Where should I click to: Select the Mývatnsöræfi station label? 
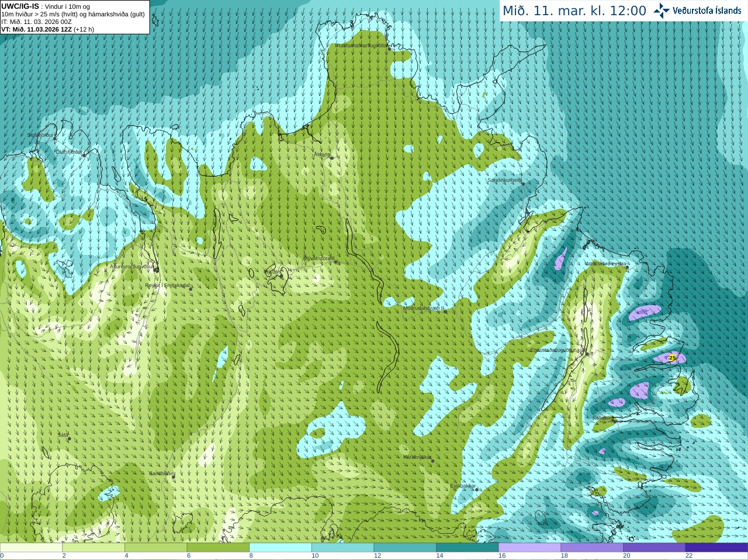[x=319, y=258]
